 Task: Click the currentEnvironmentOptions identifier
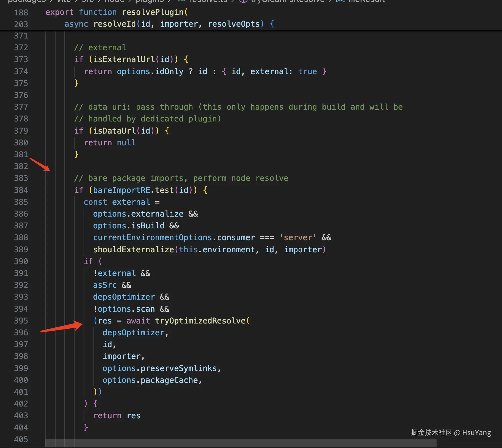click(x=153, y=237)
